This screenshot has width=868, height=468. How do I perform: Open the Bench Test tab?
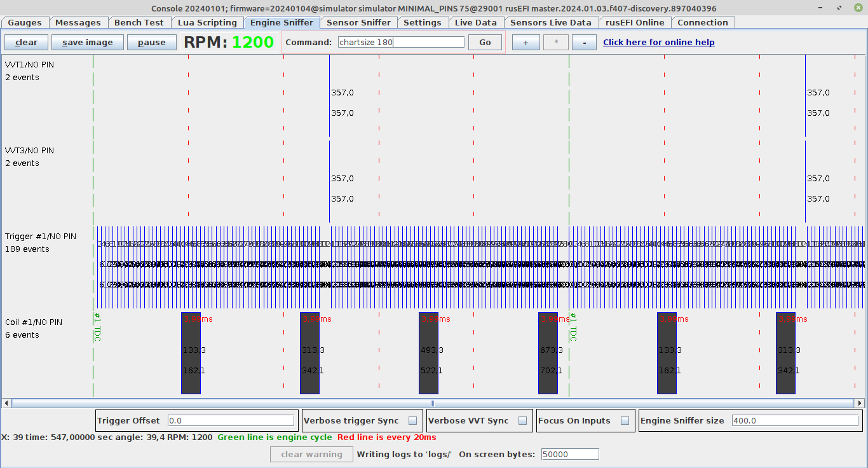click(139, 22)
